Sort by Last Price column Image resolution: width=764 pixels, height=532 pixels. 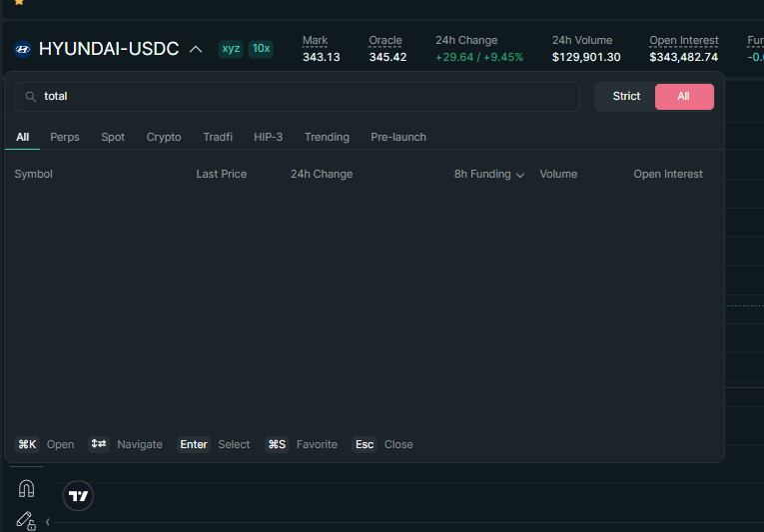pyautogui.click(x=221, y=175)
